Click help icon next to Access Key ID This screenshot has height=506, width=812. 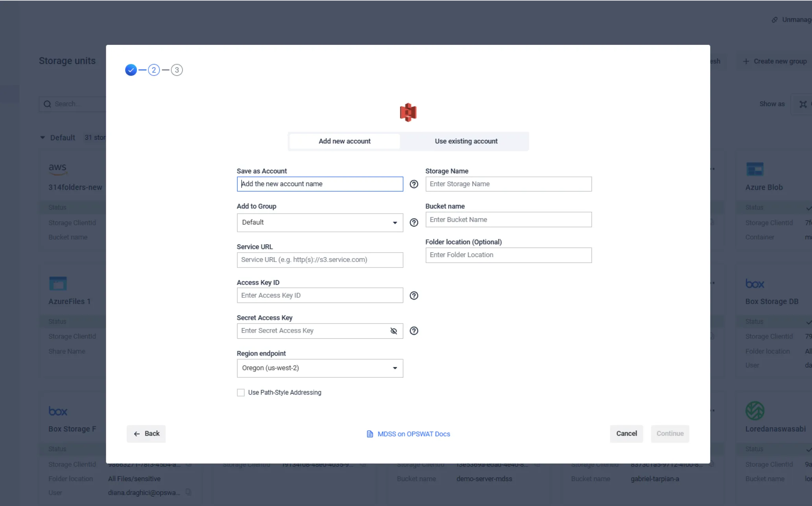click(x=413, y=295)
